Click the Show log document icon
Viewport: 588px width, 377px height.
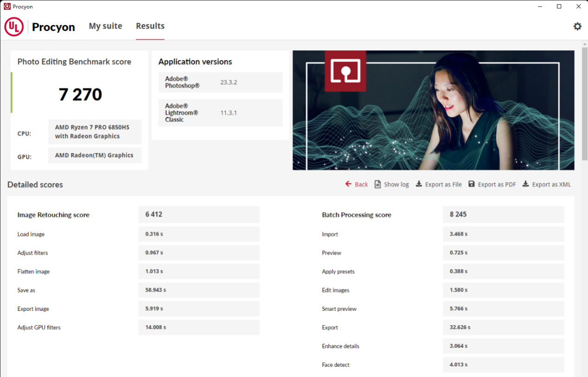pyautogui.click(x=378, y=184)
